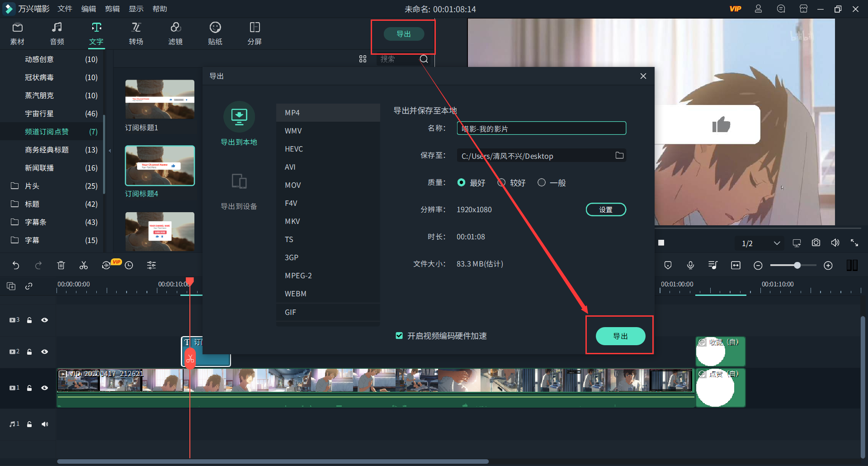The width and height of the screenshot is (868, 466).
Task: Select the voiceover microphone icon
Action: coord(690,265)
